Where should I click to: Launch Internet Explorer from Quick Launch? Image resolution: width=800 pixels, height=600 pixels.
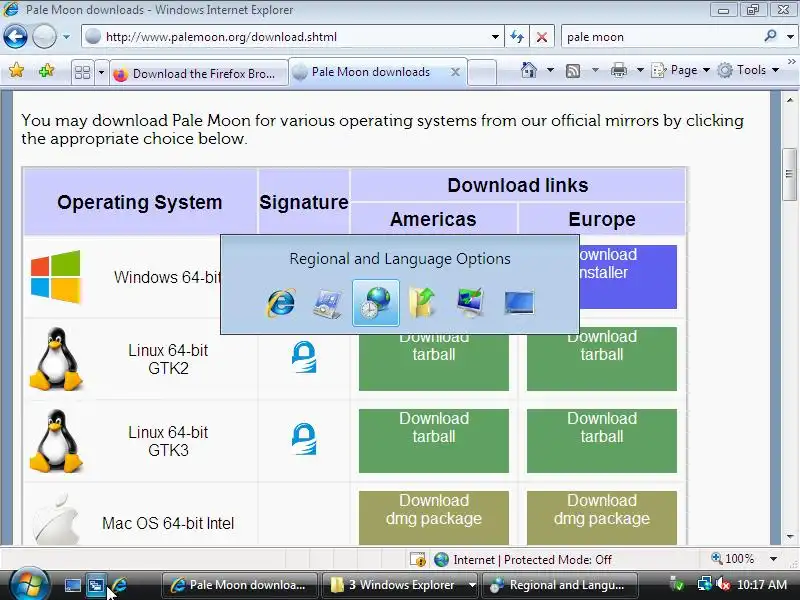120,585
